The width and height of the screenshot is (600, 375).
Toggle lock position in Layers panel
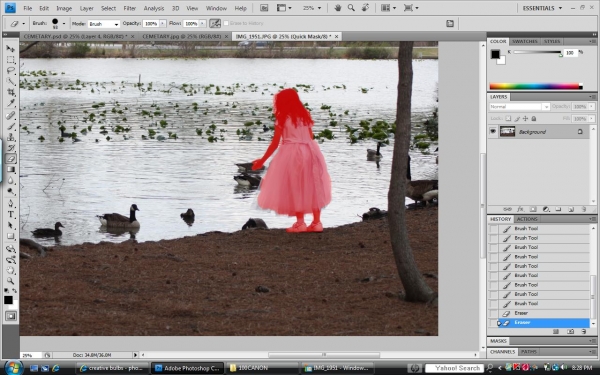click(525, 119)
